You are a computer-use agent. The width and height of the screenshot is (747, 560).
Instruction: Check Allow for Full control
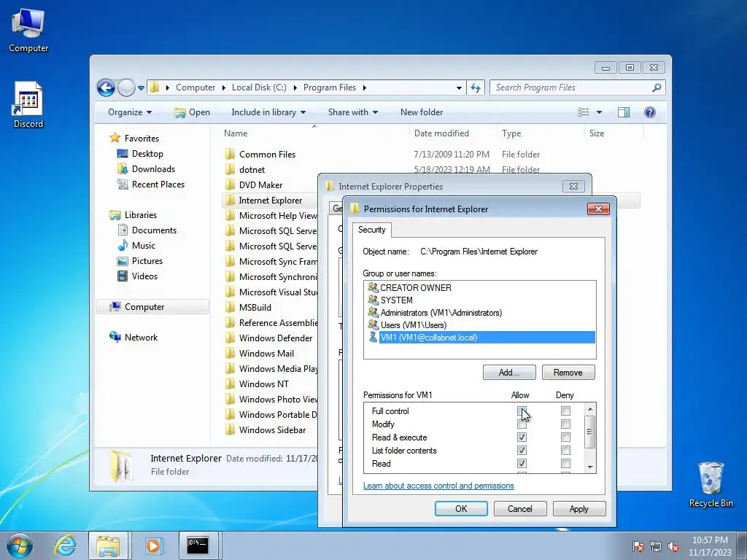pyautogui.click(x=522, y=411)
